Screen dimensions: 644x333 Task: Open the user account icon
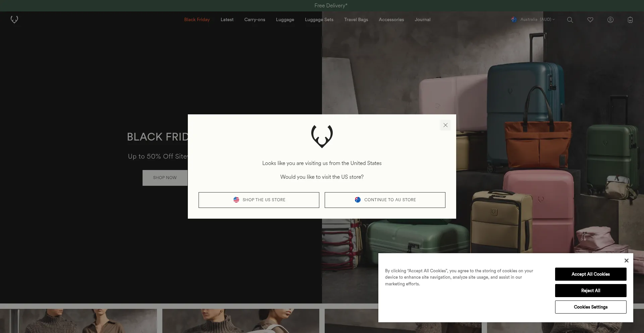pyautogui.click(x=610, y=20)
